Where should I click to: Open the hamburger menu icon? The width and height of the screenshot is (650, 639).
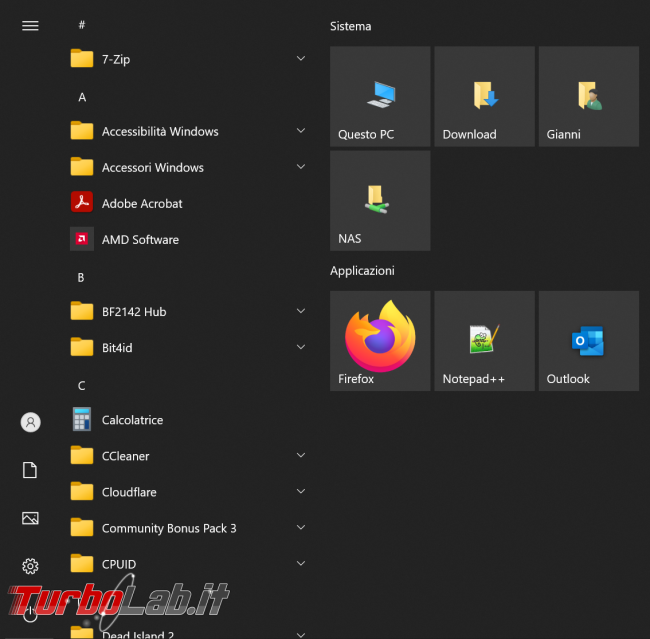point(30,26)
